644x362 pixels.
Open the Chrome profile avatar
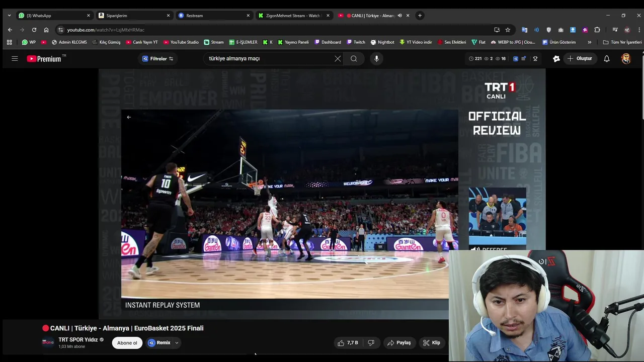point(627,30)
